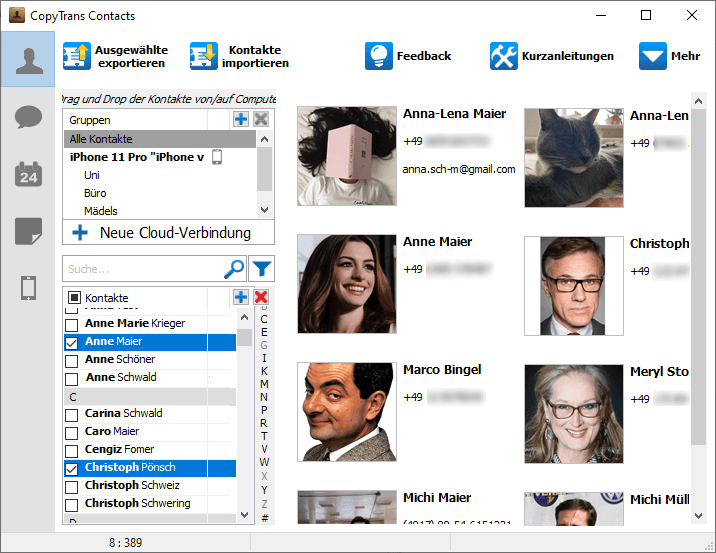Jump to letter C in alphabet index
Viewport: 716px width, 553px height.
264,319
